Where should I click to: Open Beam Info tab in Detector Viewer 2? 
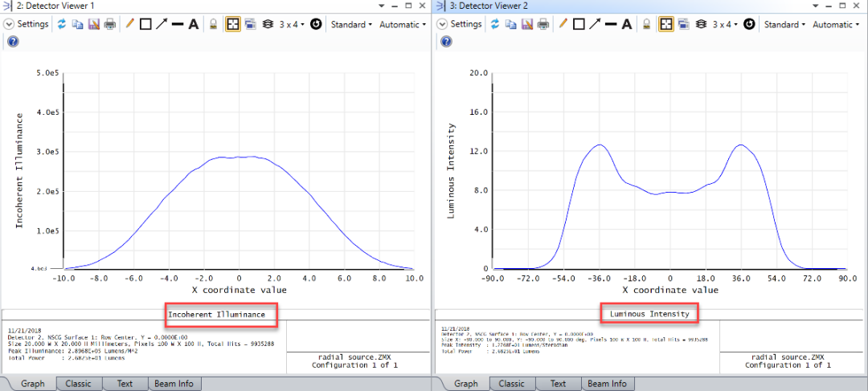tap(607, 383)
